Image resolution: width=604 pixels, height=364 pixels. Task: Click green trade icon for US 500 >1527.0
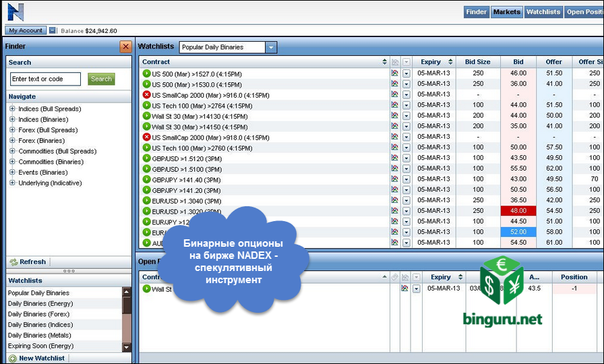tap(146, 73)
